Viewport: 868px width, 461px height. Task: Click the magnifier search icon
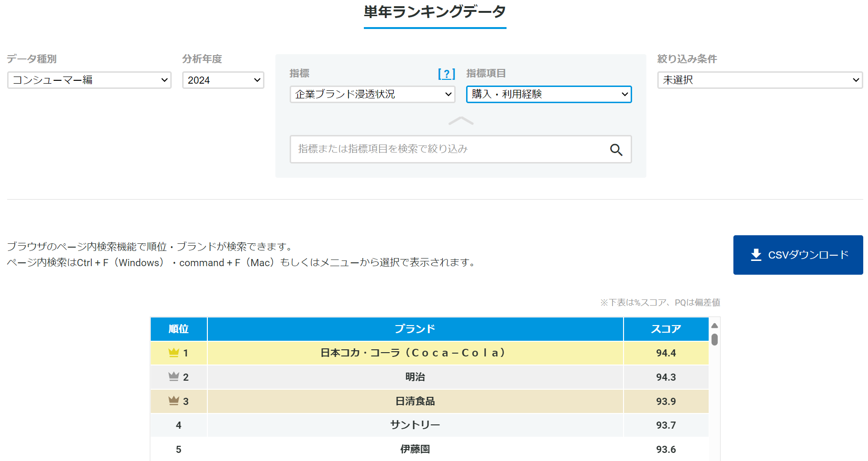(x=616, y=150)
